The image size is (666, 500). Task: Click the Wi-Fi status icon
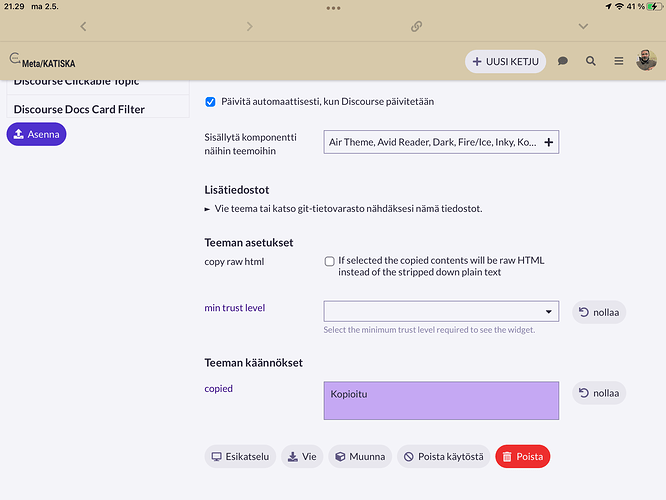pos(620,6)
